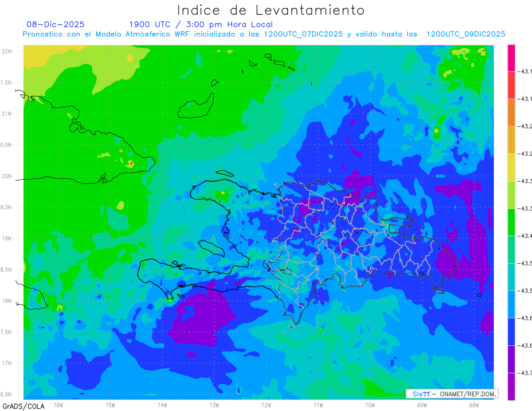Pick the gold legend swatch below orange

[511, 140]
